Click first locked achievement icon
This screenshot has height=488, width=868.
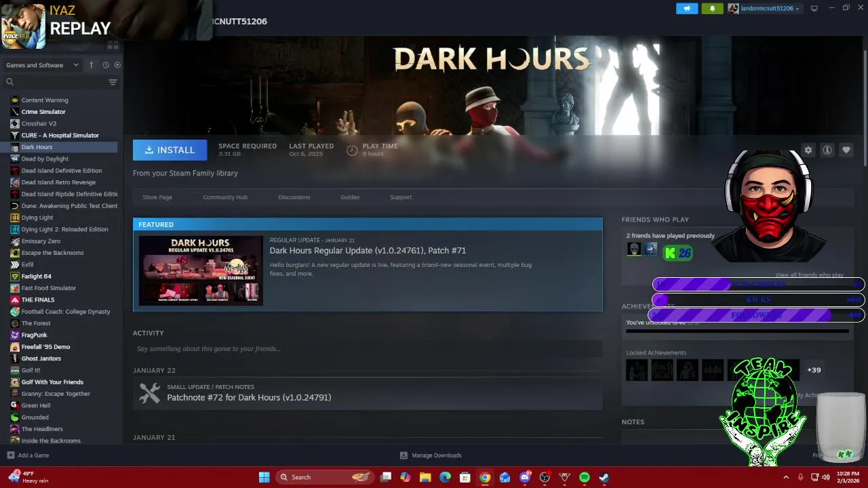637,370
